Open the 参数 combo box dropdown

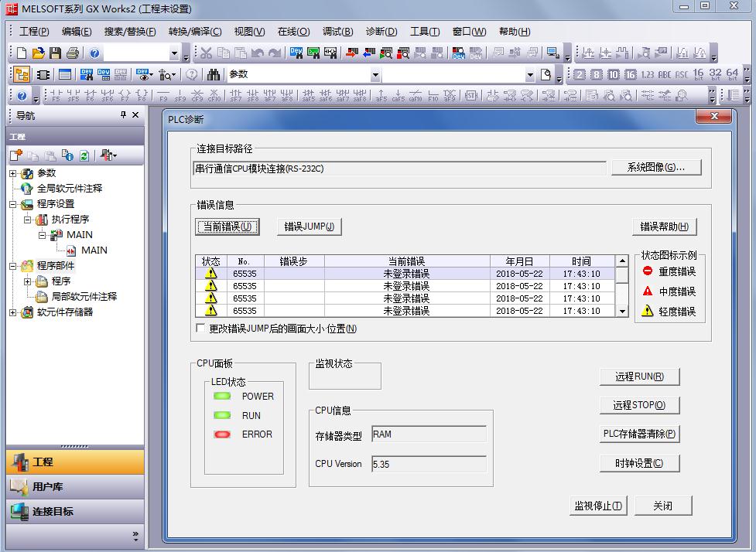click(x=375, y=75)
